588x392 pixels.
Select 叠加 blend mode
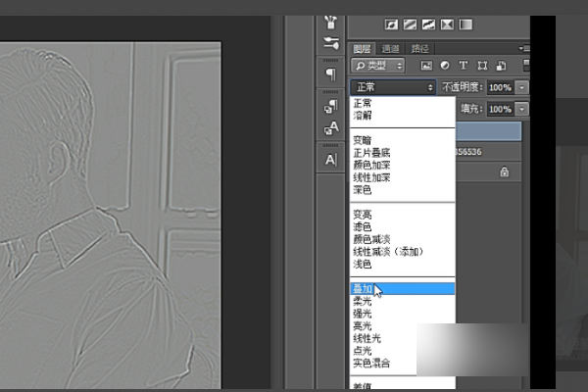pos(363,289)
